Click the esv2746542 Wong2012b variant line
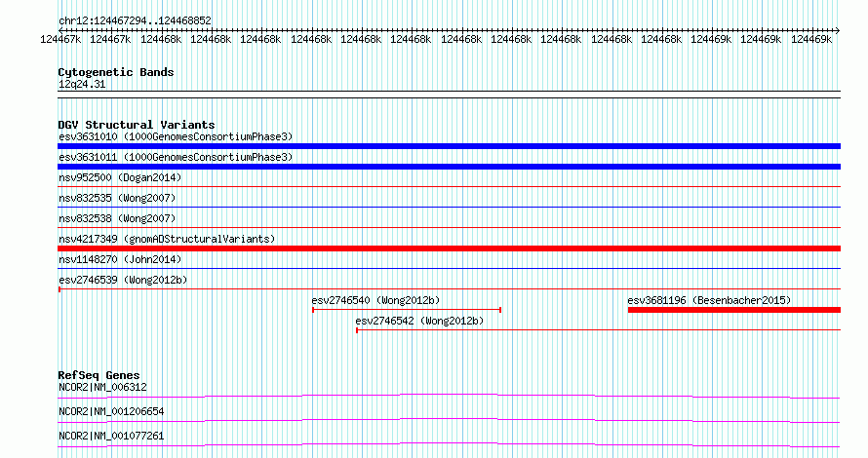Screen dimensions: 868x458 (x=598, y=330)
